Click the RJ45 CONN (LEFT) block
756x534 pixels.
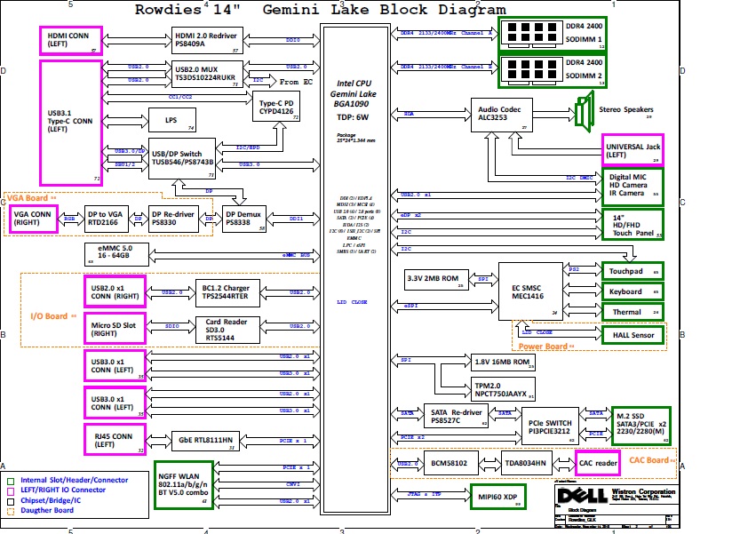[115, 440]
